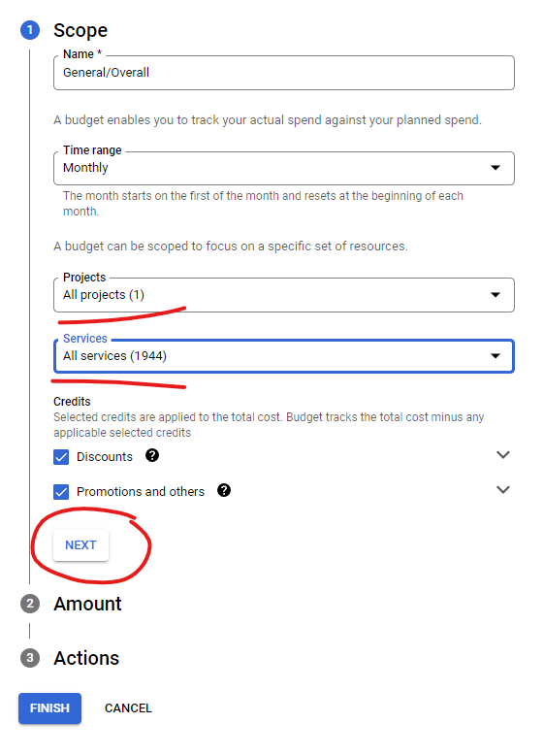Jump to the Actions step heading

[x=86, y=658]
